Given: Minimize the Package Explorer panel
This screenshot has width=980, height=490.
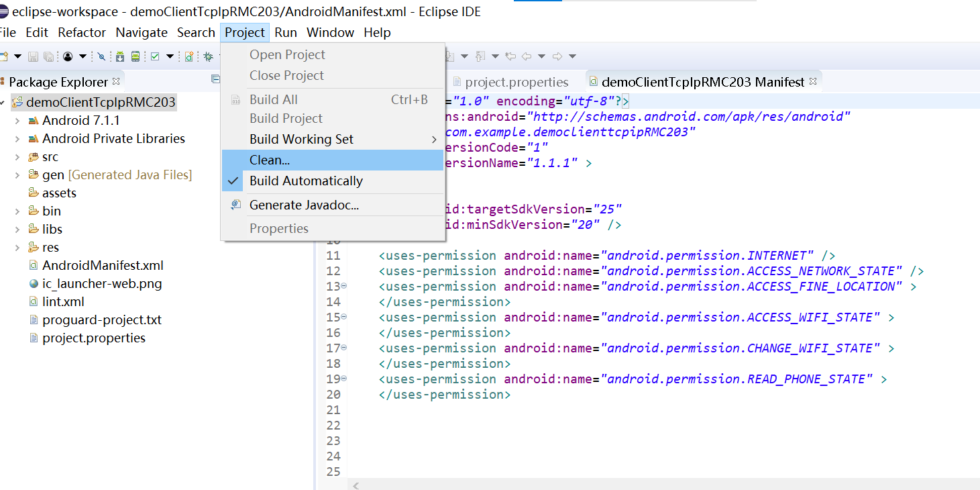Looking at the screenshot, I should [x=215, y=79].
